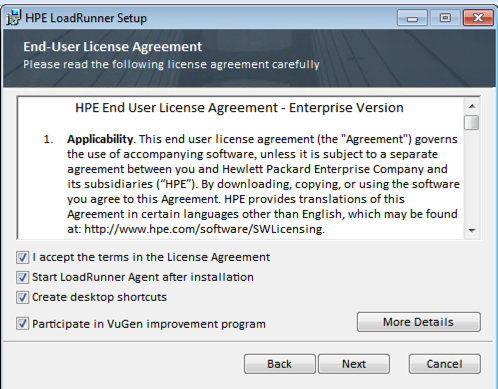
Task: Maximize the HPE LoadRunner Setup window
Action: click(x=445, y=18)
